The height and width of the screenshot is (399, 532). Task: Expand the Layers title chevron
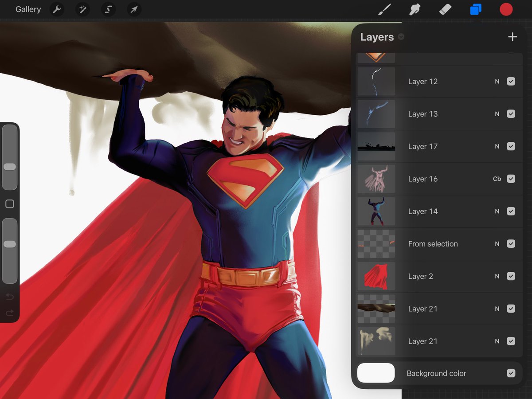click(401, 37)
